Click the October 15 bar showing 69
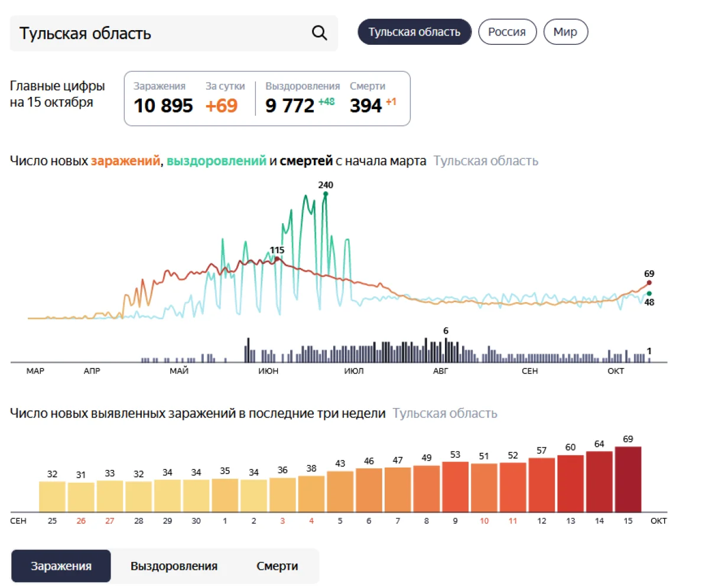The width and height of the screenshot is (709, 588). point(628,479)
